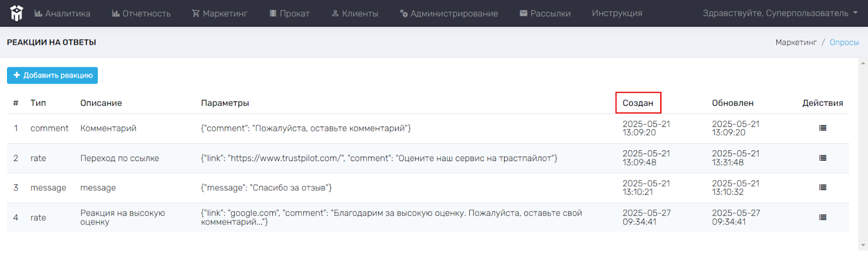Click the Обновлен column header

coord(732,103)
